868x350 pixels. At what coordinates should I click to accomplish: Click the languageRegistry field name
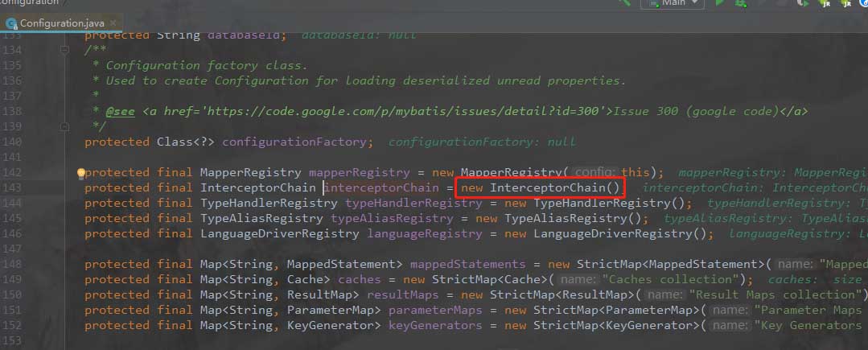tap(425, 233)
